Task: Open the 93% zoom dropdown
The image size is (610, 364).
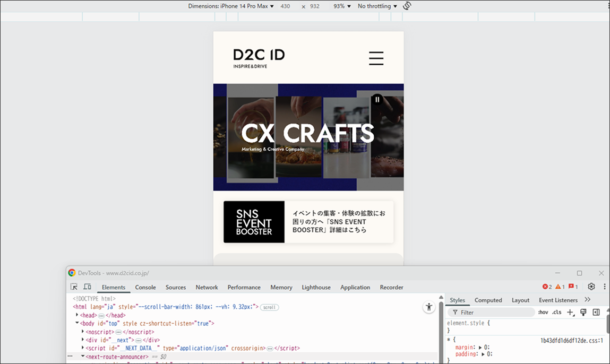Action: coord(342,6)
